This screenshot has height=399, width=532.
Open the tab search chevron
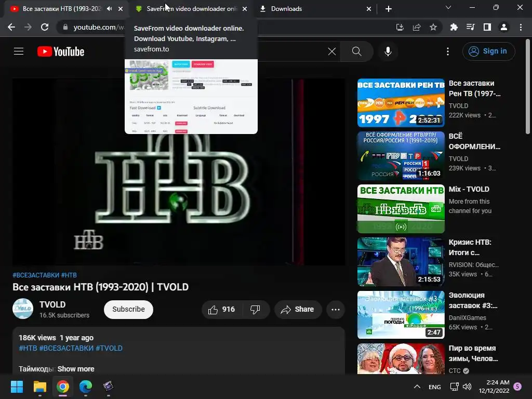[x=448, y=7]
